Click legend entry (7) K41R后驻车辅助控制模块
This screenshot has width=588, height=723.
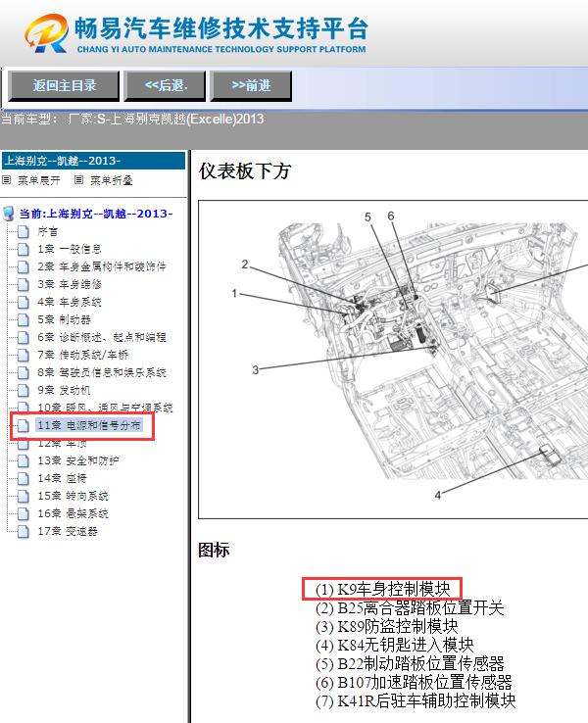pyautogui.click(x=416, y=700)
